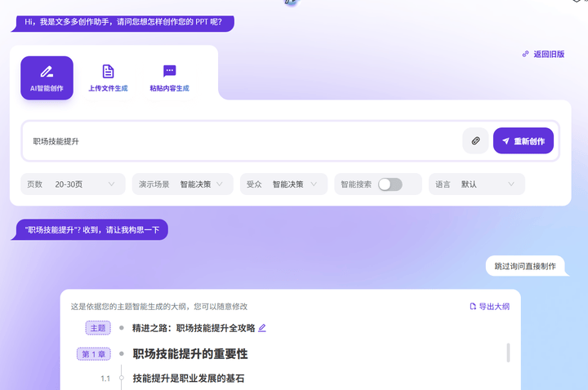This screenshot has width=588, height=390.
Task: Click the document icon of 上传文件生成
Action: (108, 72)
